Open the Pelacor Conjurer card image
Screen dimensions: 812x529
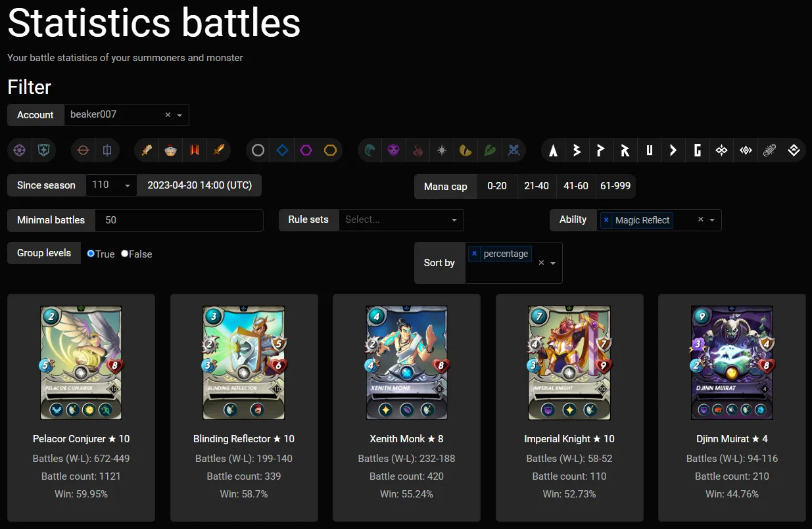(81, 363)
